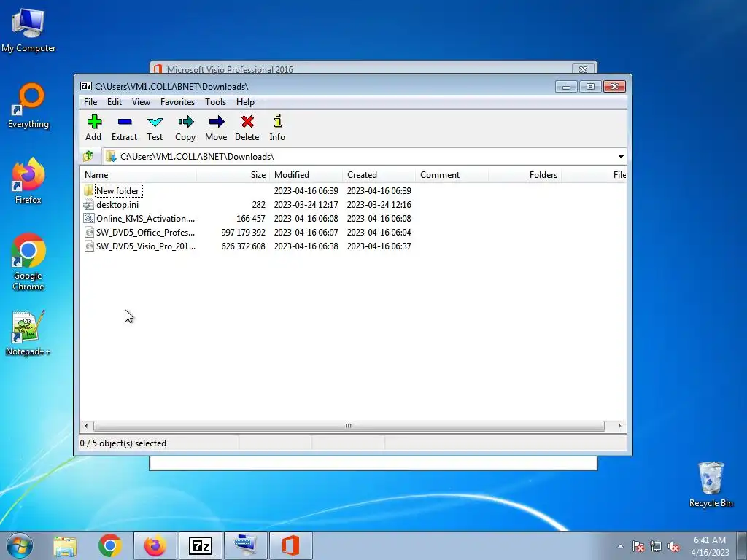Select the SW_DVD5_Visio_Pro file icon

pos(88,246)
